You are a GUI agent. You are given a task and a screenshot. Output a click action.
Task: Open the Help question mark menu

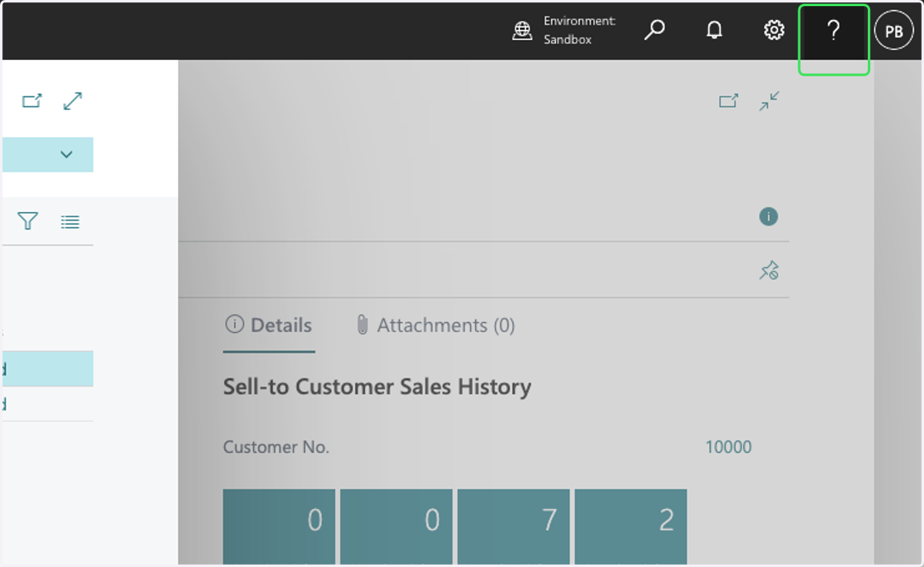point(833,32)
